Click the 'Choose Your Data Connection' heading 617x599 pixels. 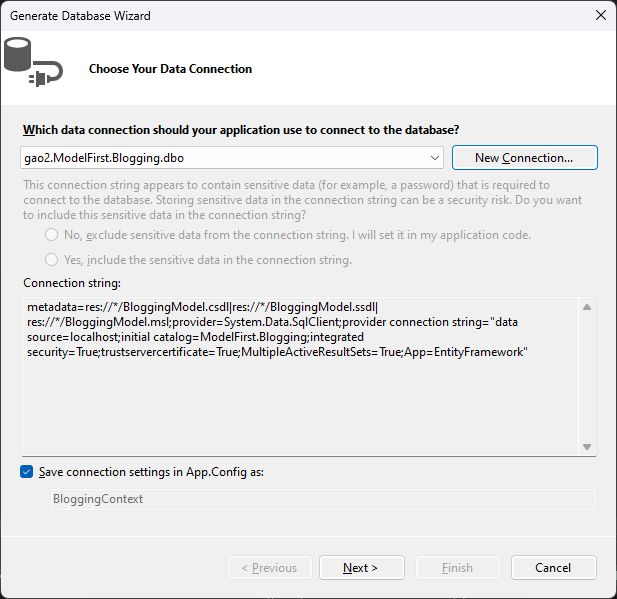pos(170,69)
